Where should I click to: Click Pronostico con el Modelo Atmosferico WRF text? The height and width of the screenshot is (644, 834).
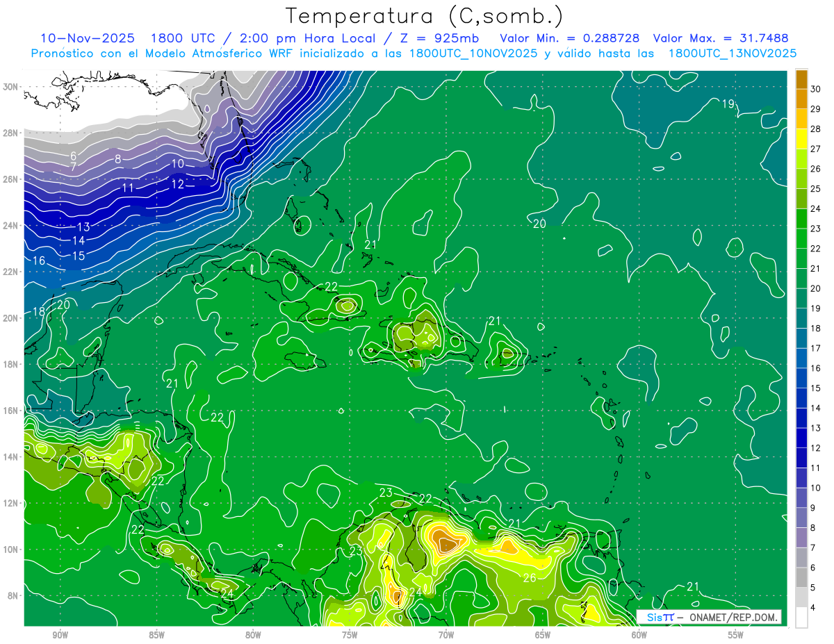pyautogui.click(x=163, y=53)
